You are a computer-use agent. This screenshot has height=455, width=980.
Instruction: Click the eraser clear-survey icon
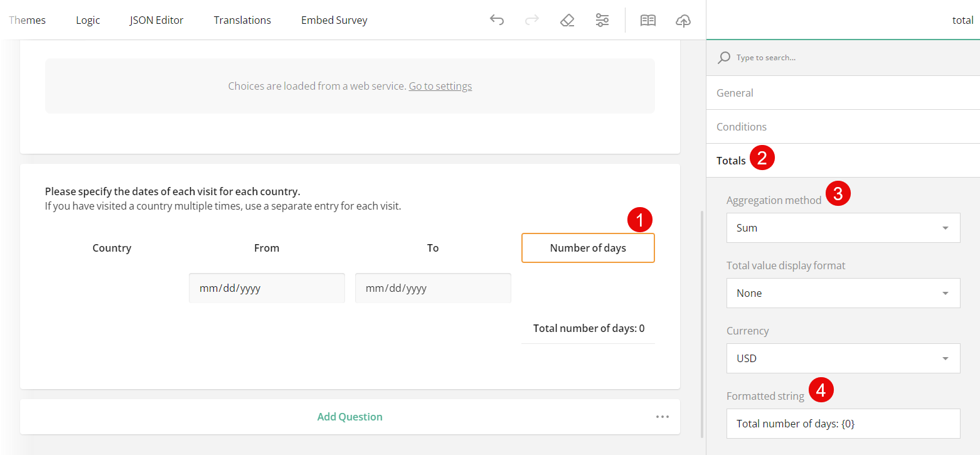[567, 20]
